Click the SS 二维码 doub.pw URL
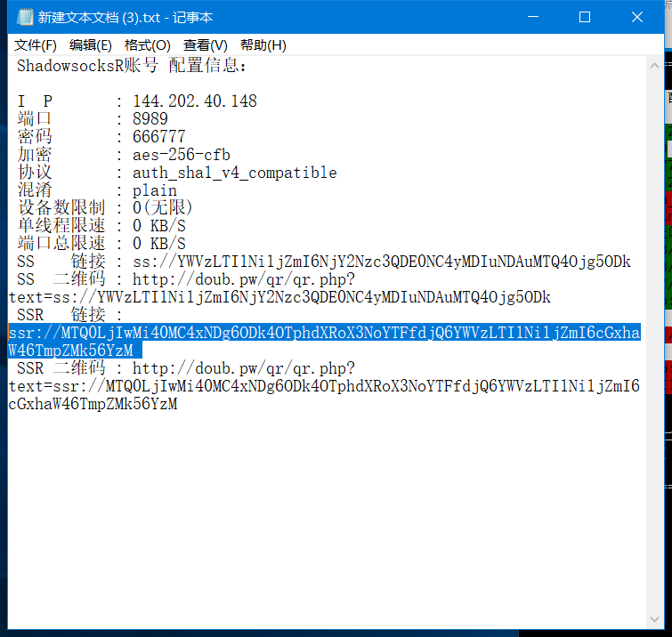Image resolution: width=672 pixels, height=637 pixels. click(x=243, y=279)
